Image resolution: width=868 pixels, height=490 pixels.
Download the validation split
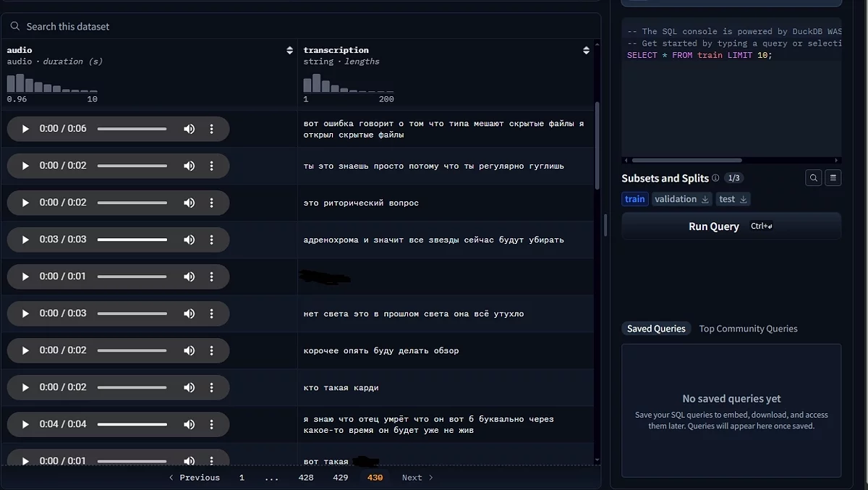pos(705,199)
